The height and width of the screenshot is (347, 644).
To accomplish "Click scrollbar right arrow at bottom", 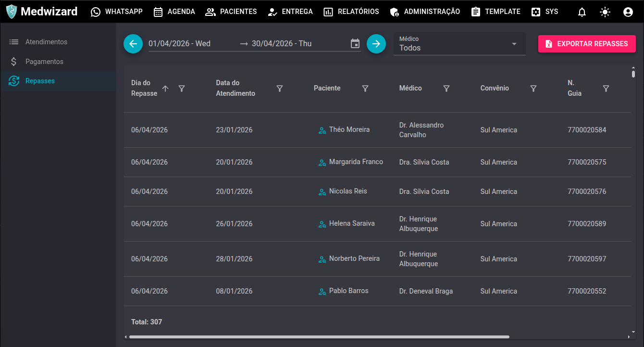I will coord(629,337).
